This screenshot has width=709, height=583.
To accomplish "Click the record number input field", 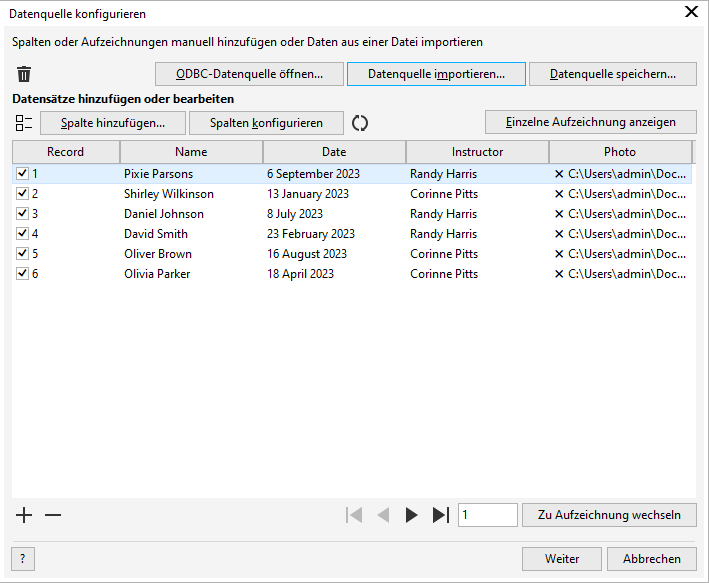I will [487, 515].
